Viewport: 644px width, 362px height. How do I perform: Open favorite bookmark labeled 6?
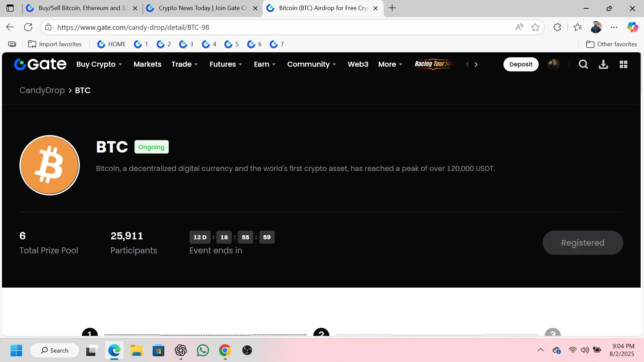[254, 44]
